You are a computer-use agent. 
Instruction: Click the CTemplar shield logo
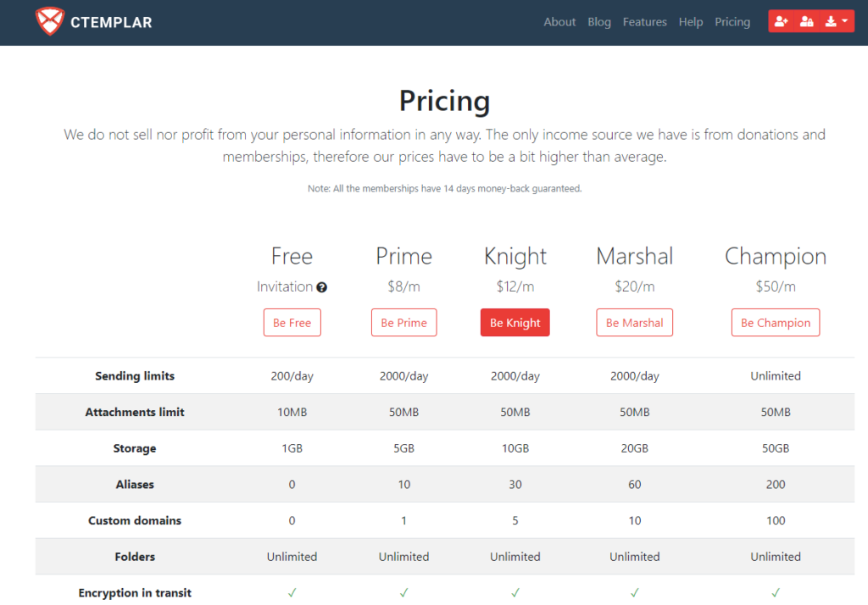[x=50, y=21]
